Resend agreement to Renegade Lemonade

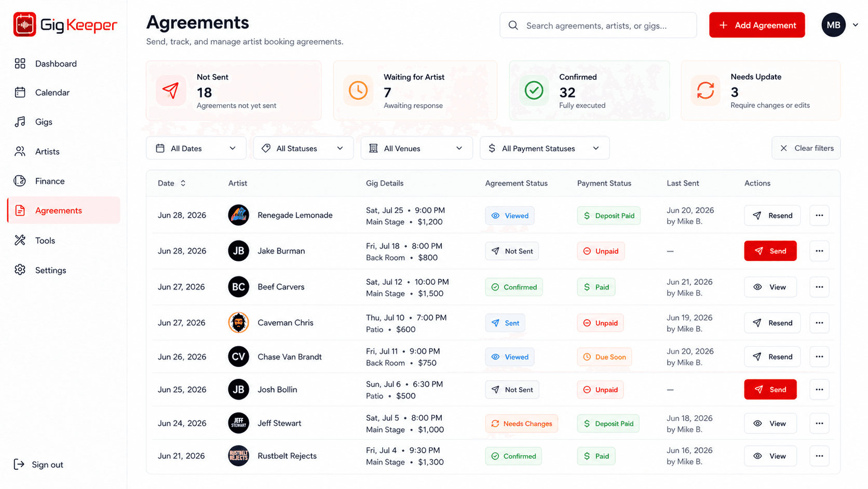(772, 215)
